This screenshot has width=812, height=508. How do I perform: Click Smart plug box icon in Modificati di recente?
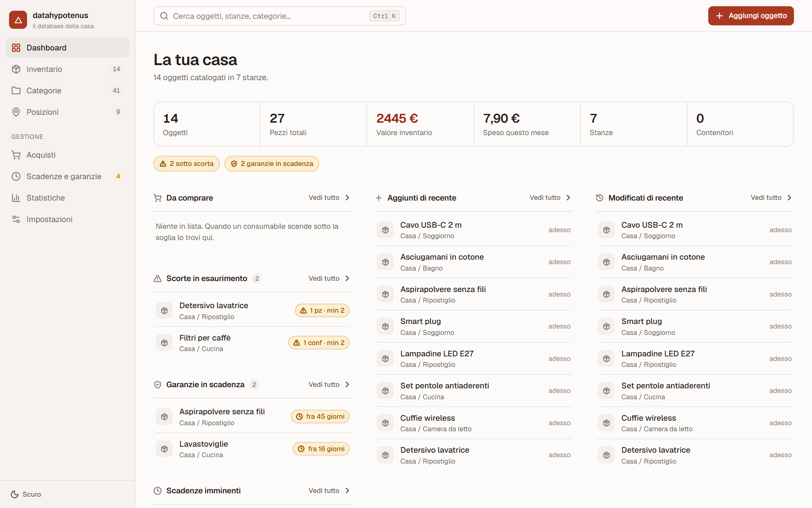point(606,327)
